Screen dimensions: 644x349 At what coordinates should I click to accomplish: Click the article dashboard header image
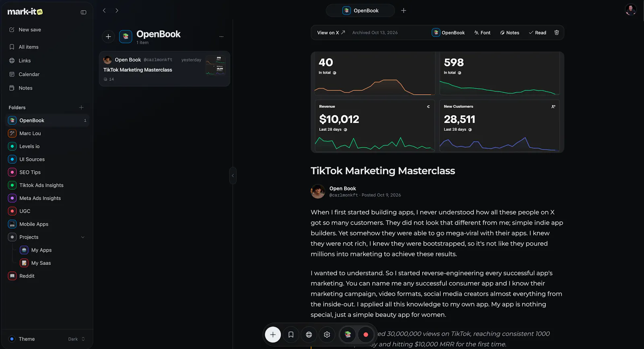(x=437, y=102)
